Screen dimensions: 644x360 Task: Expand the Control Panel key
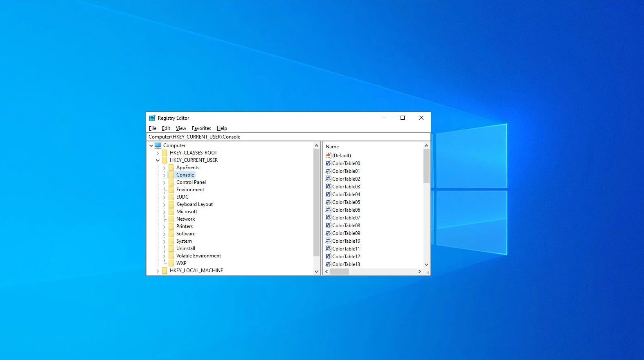(x=164, y=183)
